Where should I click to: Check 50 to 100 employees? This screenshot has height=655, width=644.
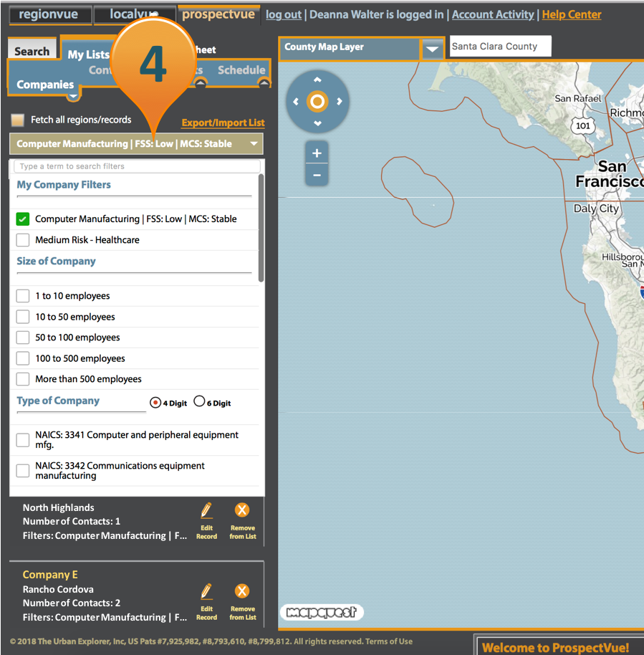tap(22, 337)
